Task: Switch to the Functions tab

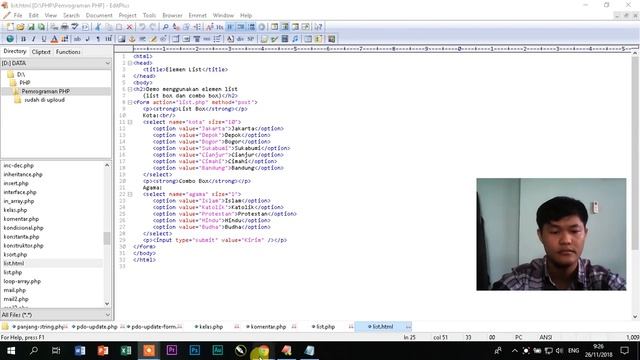Action: point(68,52)
